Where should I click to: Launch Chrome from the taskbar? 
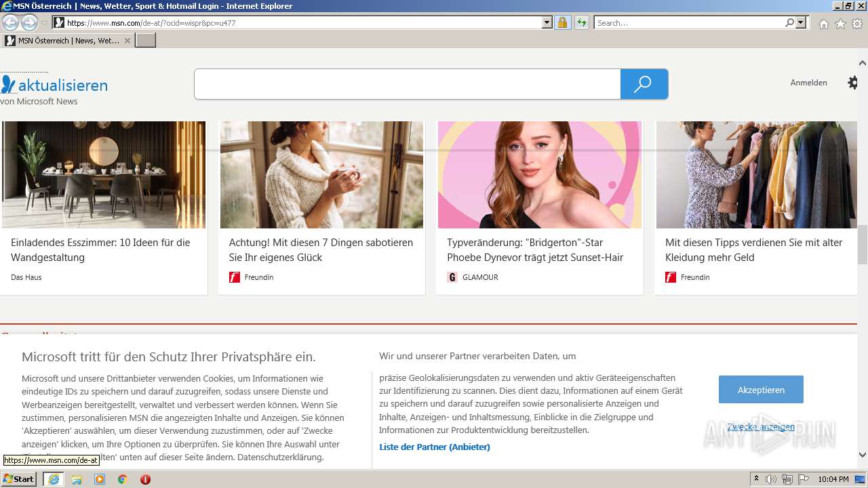point(122,479)
